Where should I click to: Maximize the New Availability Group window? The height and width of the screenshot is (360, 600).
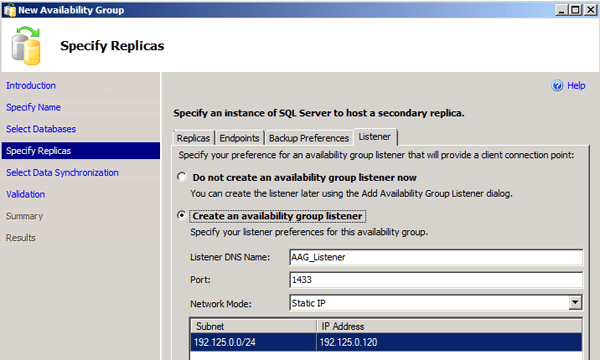coord(575,10)
